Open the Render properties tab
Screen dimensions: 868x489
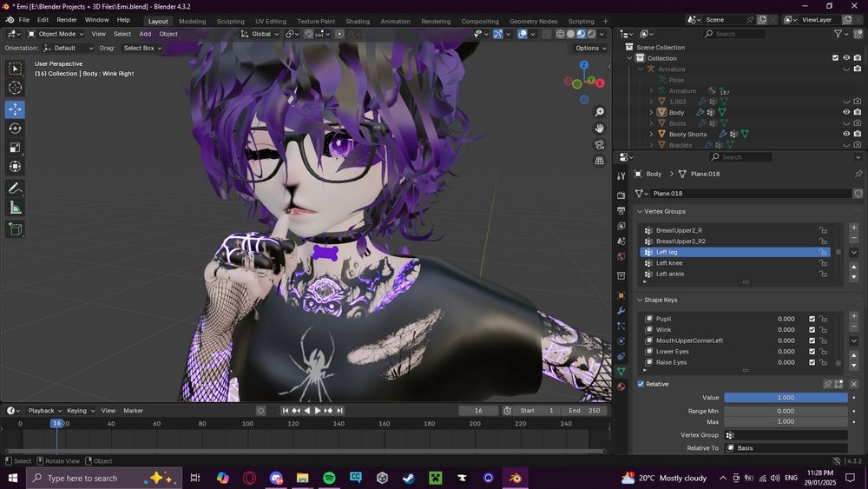point(621,195)
